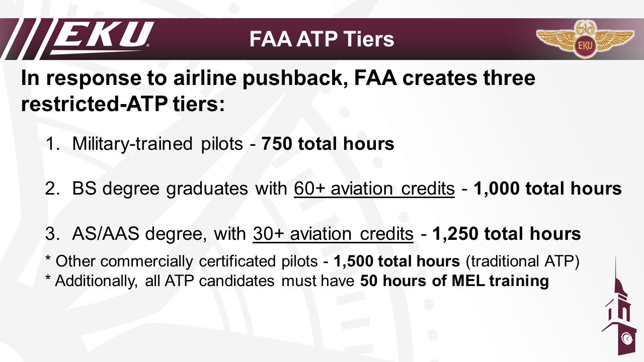The height and width of the screenshot is (362, 644).
Task: Click the underlined 60+ aviation credits text
Action: (374, 189)
